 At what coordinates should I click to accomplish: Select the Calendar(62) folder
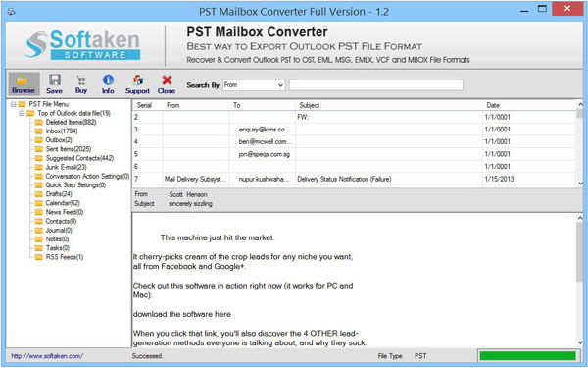(63, 203)
